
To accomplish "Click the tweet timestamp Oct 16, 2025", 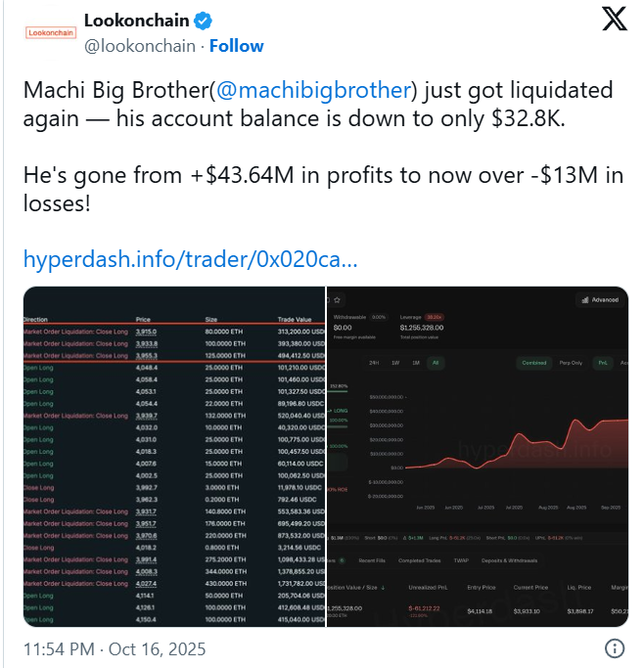I will (x=85, y=647).
